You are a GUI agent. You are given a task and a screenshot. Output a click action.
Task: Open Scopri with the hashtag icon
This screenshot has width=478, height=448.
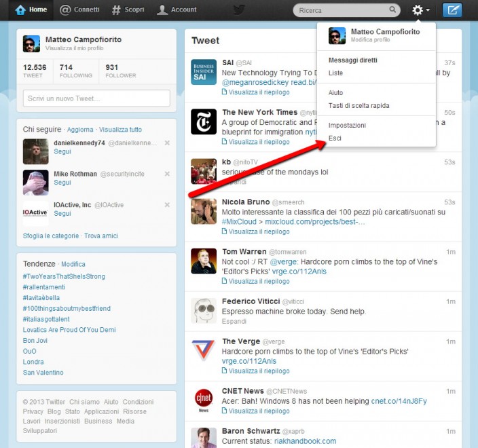[x=116, y=10]
